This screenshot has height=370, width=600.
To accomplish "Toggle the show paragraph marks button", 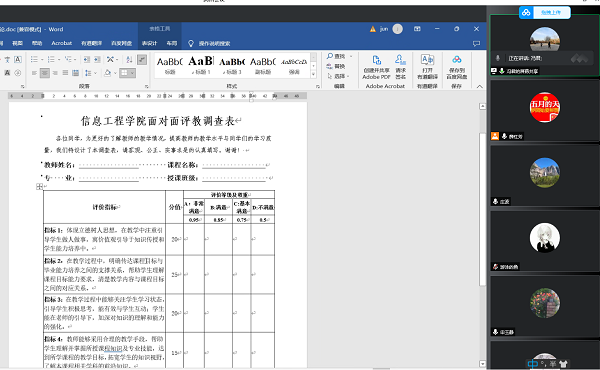I will coord(142,59).
